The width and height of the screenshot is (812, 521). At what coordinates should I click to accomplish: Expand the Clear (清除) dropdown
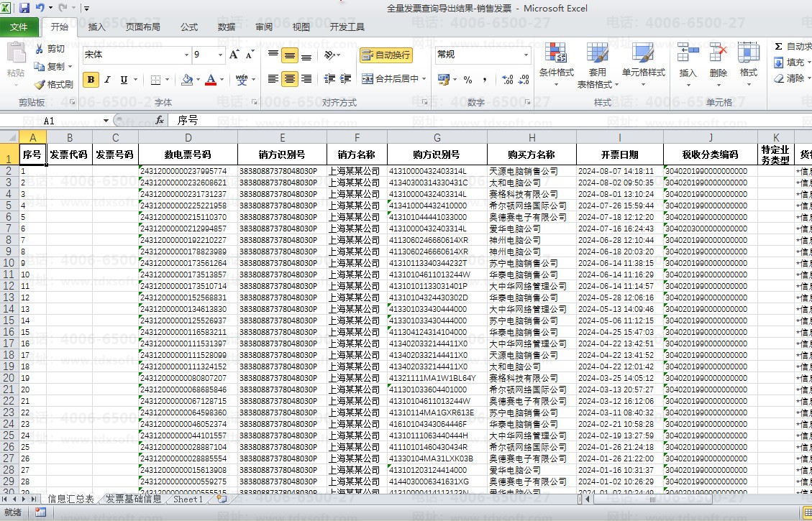click(x=808, y=78)
